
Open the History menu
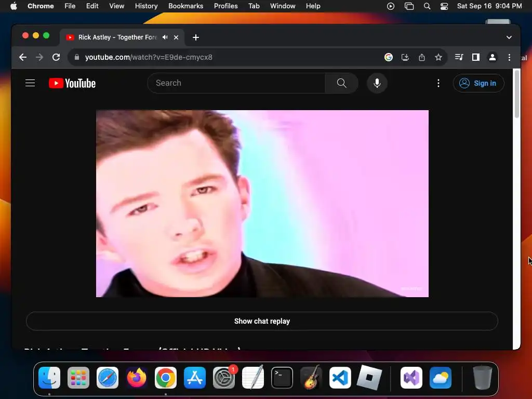146,6
